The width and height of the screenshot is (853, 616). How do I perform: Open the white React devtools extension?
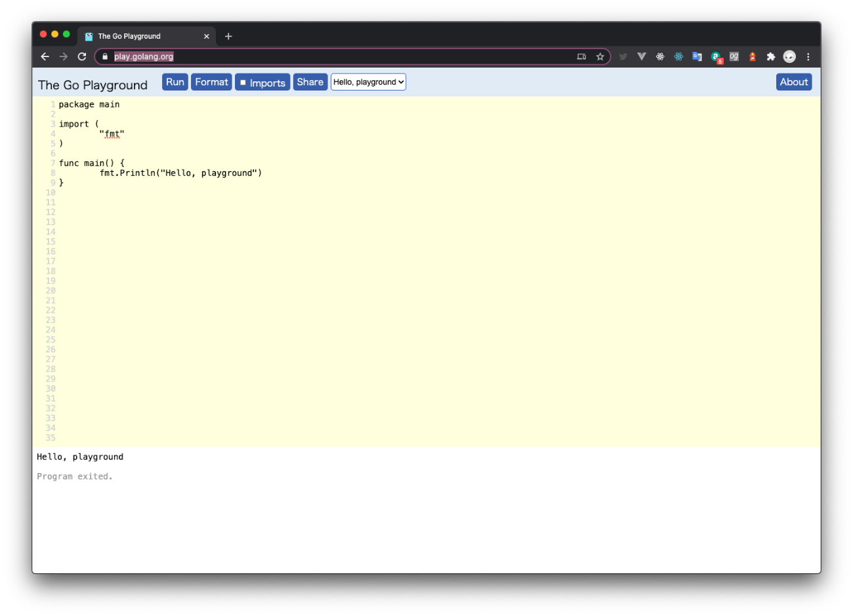tap(660, 56)
